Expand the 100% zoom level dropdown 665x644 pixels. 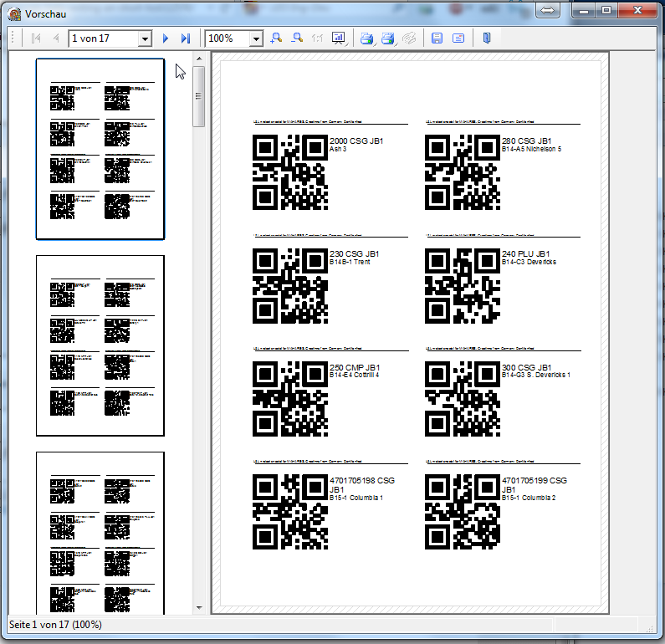(x=255, y=38)
